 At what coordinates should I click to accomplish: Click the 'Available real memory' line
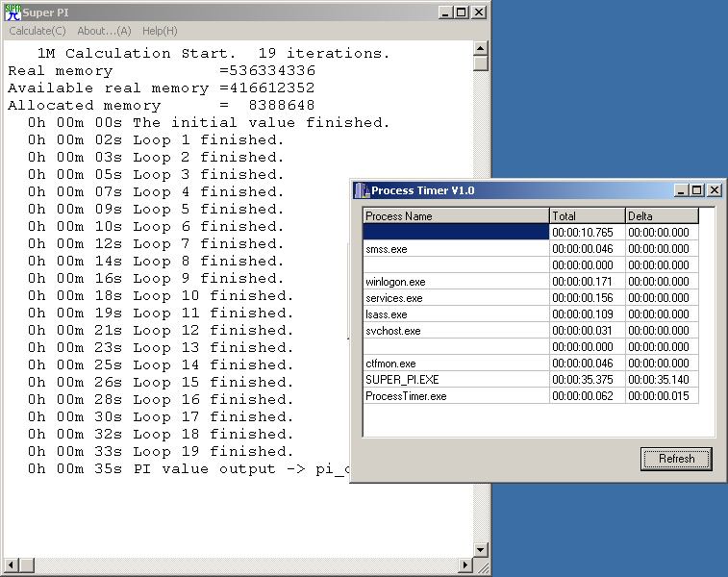point(162,88)
